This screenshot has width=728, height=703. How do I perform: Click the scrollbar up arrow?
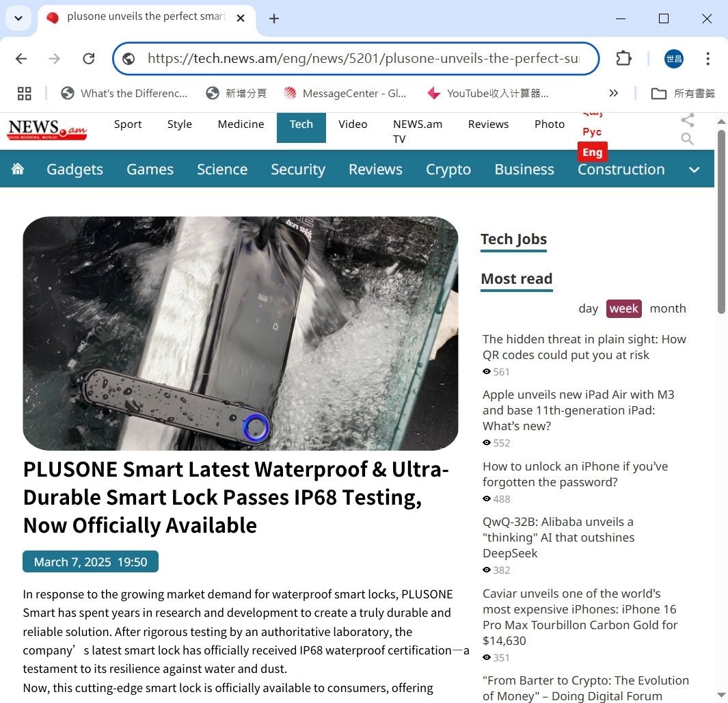tap(721, 121)
